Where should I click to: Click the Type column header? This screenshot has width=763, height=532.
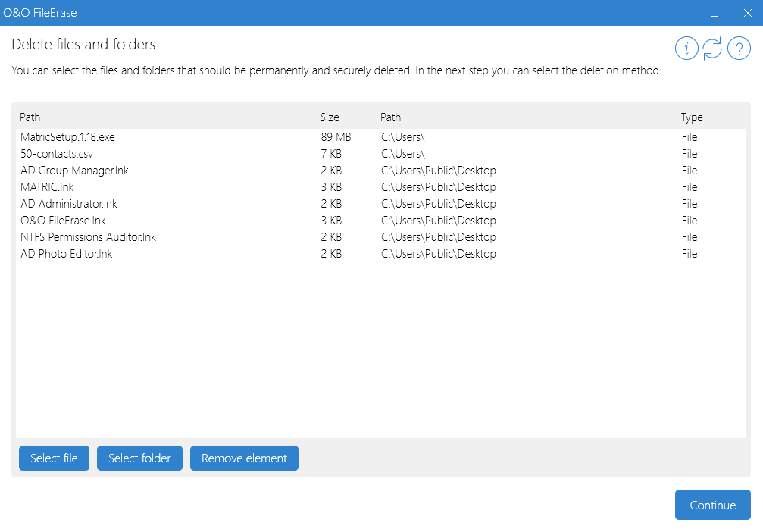(692, 117)
